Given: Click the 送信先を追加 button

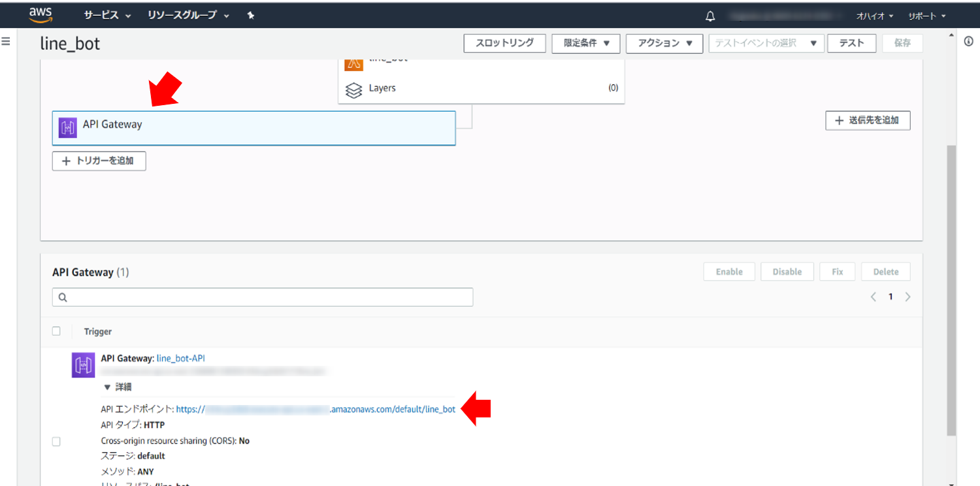Looking at the screenshot, I should [868, 121].
